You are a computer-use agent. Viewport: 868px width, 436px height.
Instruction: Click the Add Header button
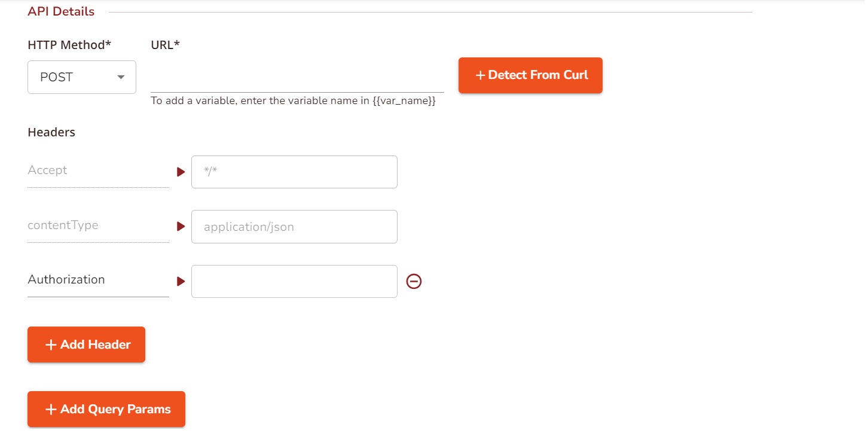click(86, 344)
